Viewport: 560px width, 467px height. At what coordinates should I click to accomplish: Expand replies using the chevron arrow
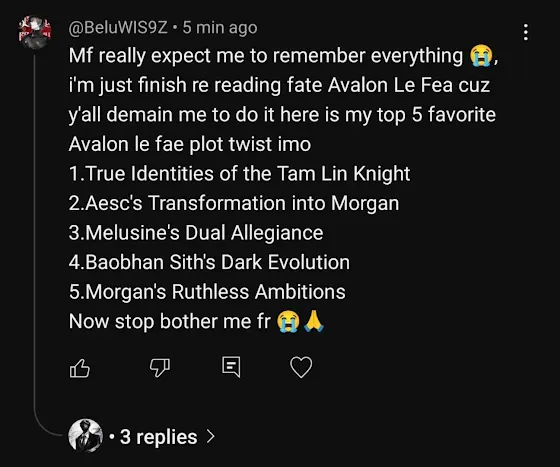[x=211, y=436]
